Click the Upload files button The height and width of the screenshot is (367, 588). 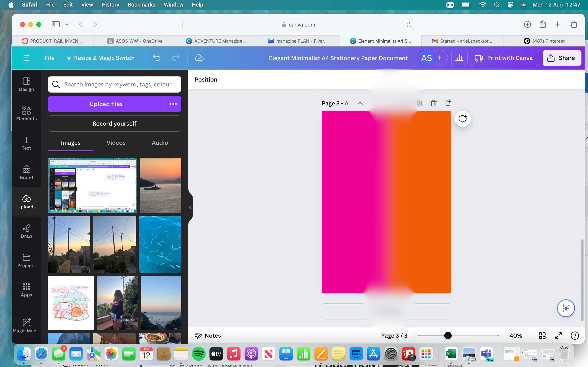tap(106, 104)
